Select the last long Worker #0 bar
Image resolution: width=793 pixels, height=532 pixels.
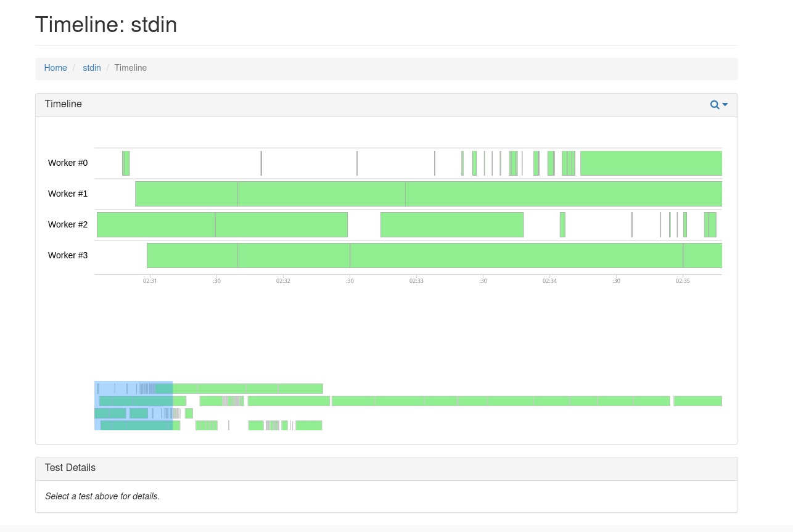pyautogui.click(x=651, y=163)
